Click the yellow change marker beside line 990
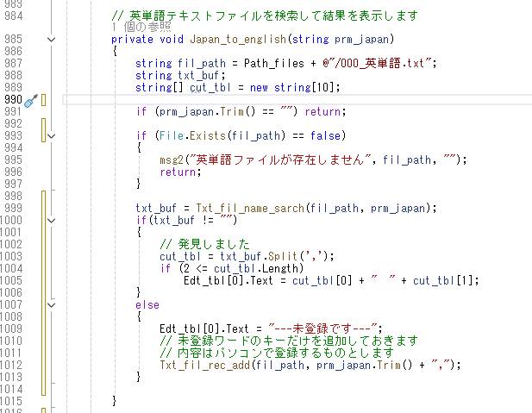The width and height of the screenshot is (532, 413). tap(43, 100)
